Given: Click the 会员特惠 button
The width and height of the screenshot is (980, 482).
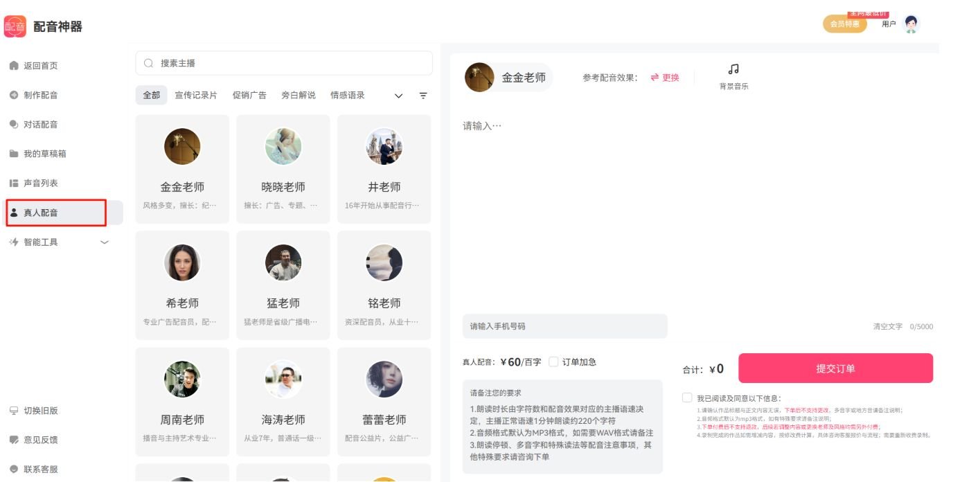Looking at the screenshot, I should tap(845, 24).
